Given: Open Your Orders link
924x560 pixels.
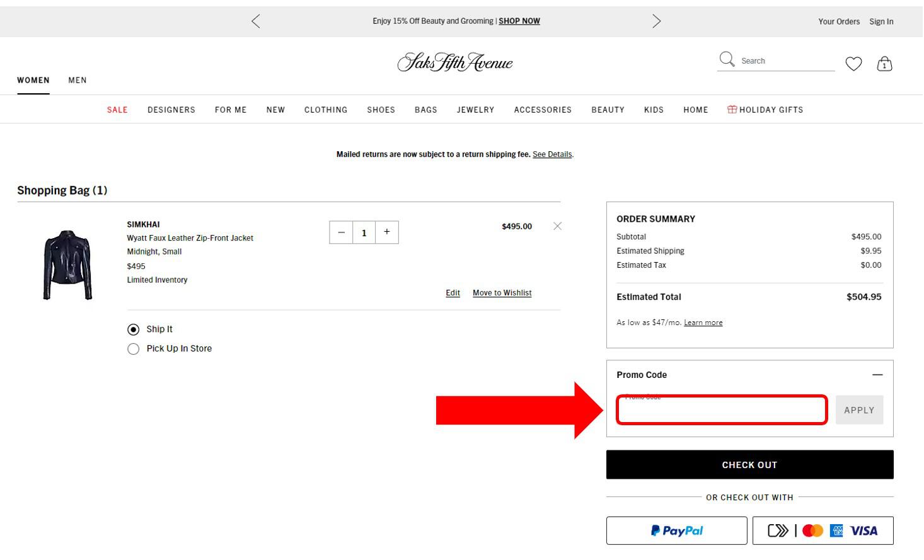Looking at the screenshot, I should point(839,21).
